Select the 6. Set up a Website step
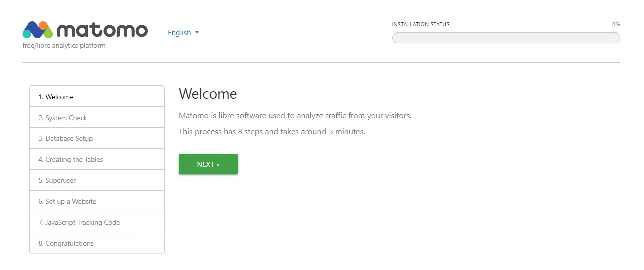This screenshot has height=270, width=644. [97, 201]
